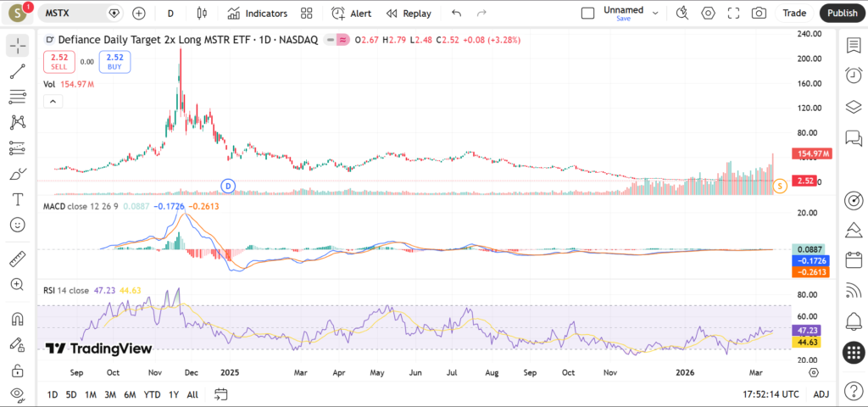The height and width of the screenshot is (407, 868).
Task: Collapse the indicator legend chevron
Action: 53,102
